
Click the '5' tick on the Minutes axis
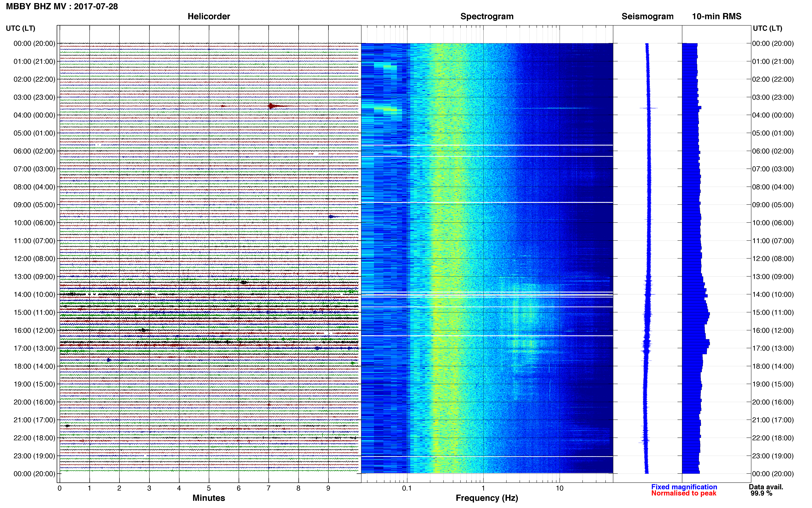[209, 488]
